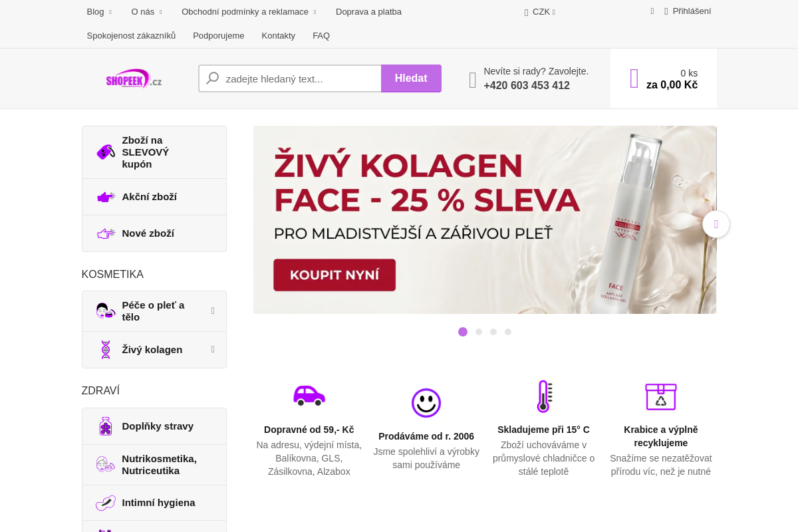The height and width of the screenshot is (532, 798).
Task: Select the third carousel slide dot
Action: (493, 332)
